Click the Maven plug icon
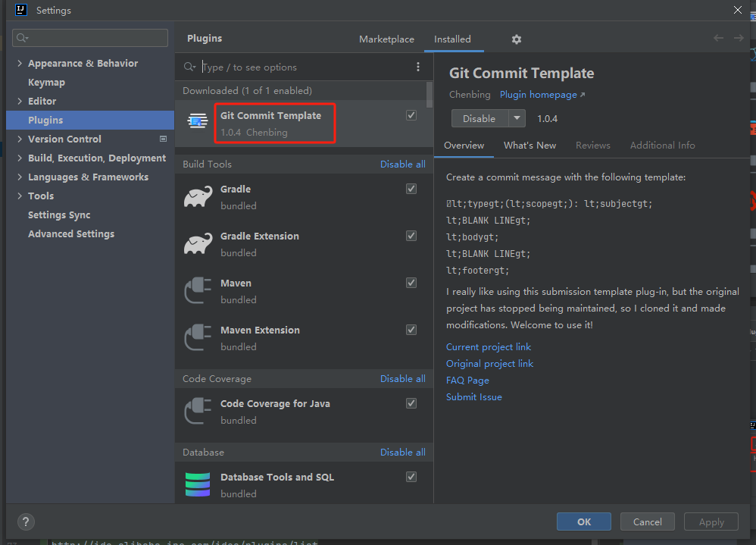This screenshot has width=756, height=545. (198, 291)
